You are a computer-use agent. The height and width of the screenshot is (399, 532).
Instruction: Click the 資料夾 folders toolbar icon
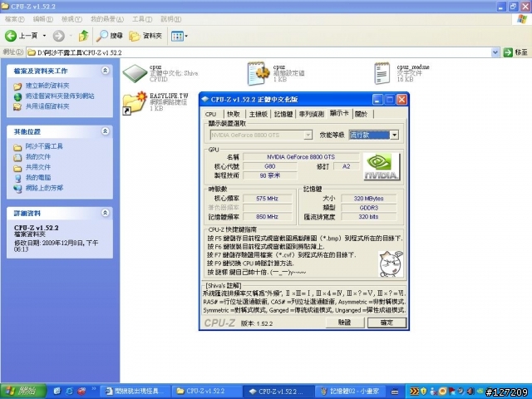(135, 36)
